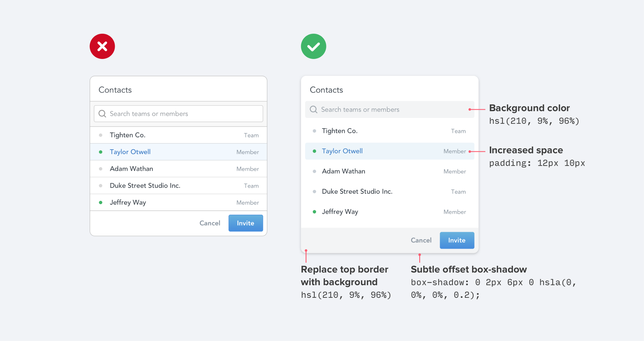Screen dimensions: 644x341
Task: Pick Jeffrey Way in the left contacts list
Action: 178,202
